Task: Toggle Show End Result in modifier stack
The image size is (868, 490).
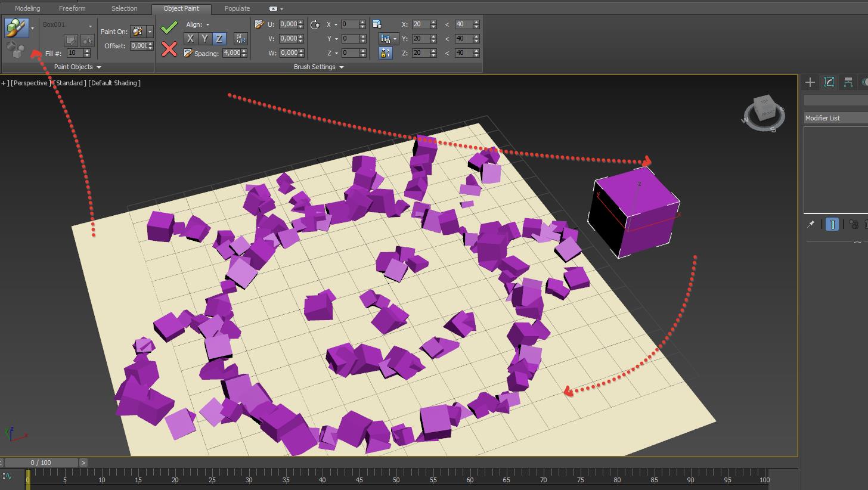Action: tap(832, 224)
